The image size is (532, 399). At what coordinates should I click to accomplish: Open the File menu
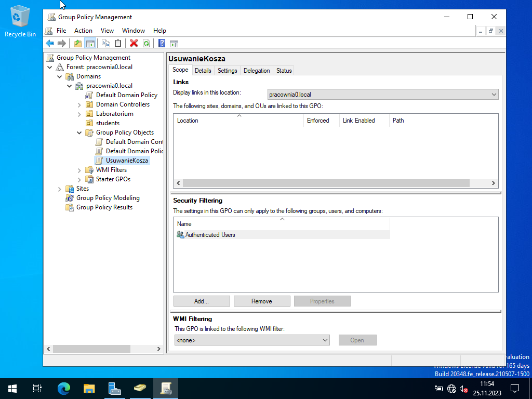pos(61,31)
